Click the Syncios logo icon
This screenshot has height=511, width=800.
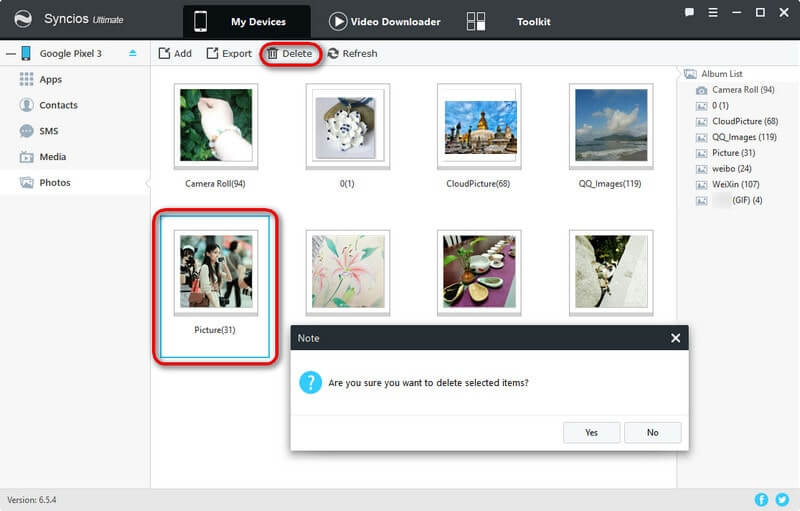(23, 20)
